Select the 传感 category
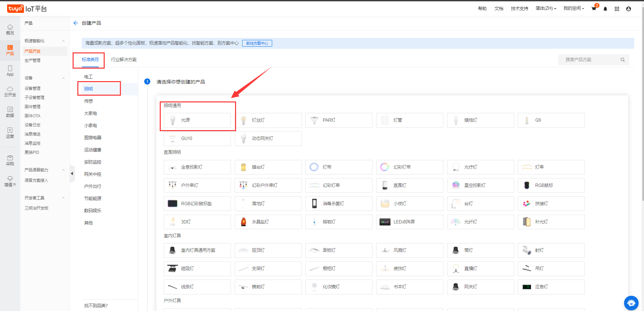The image size is (644, 311). (88, 101)
